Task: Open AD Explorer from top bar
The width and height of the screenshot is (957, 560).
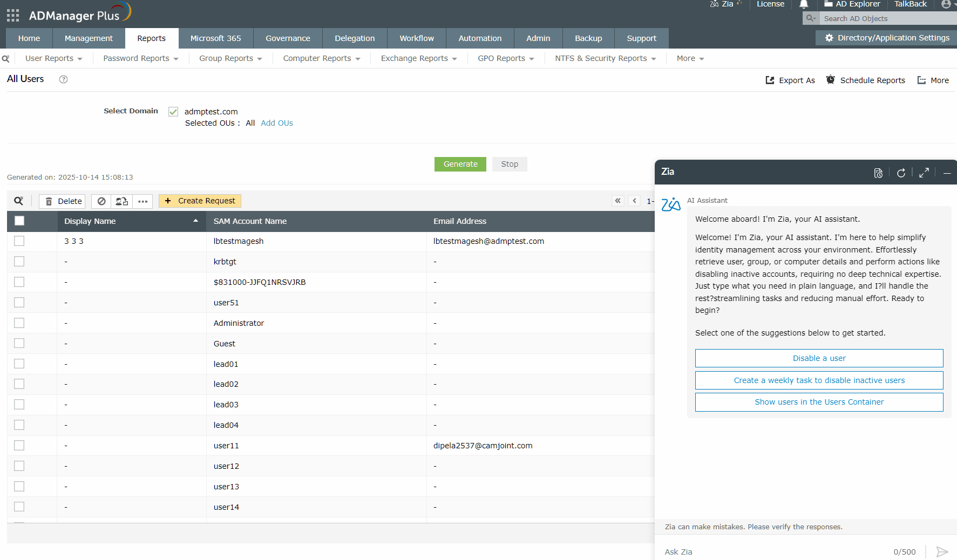Action: tap(852, 4)
